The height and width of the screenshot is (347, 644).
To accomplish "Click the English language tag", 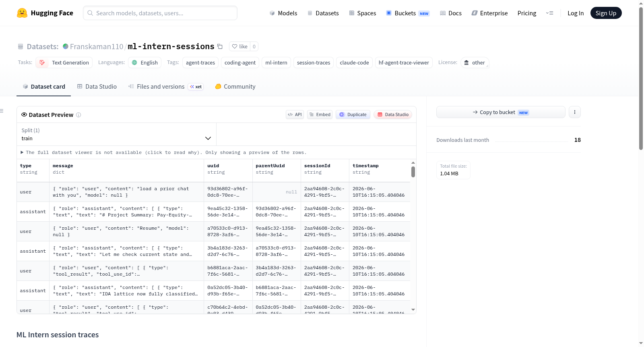I will coord(145,62).
